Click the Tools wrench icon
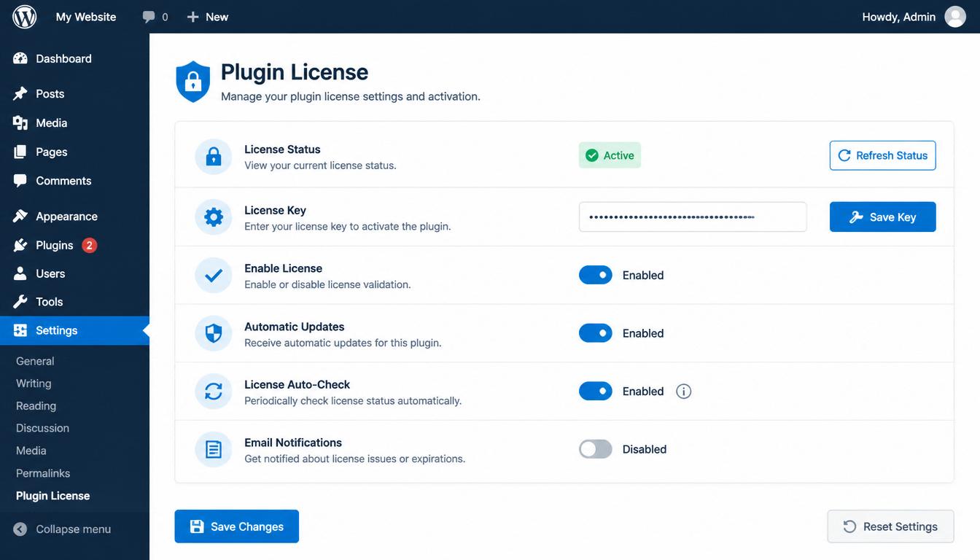The image size is (980, 560). [x=20, y=301]
